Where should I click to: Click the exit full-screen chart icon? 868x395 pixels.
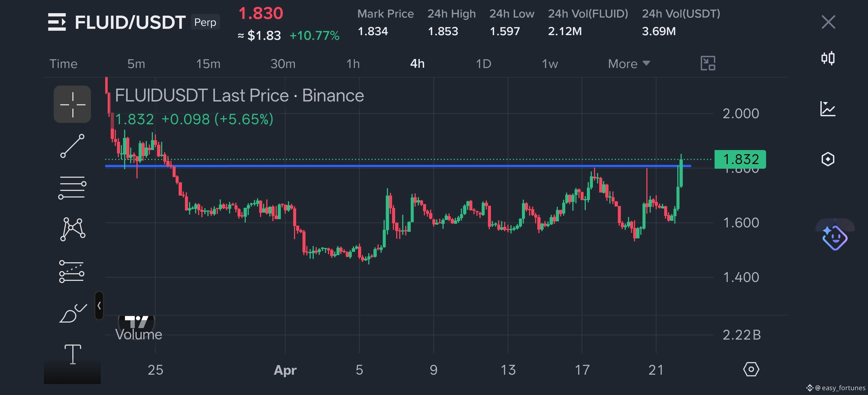click(x=708, y=63)
